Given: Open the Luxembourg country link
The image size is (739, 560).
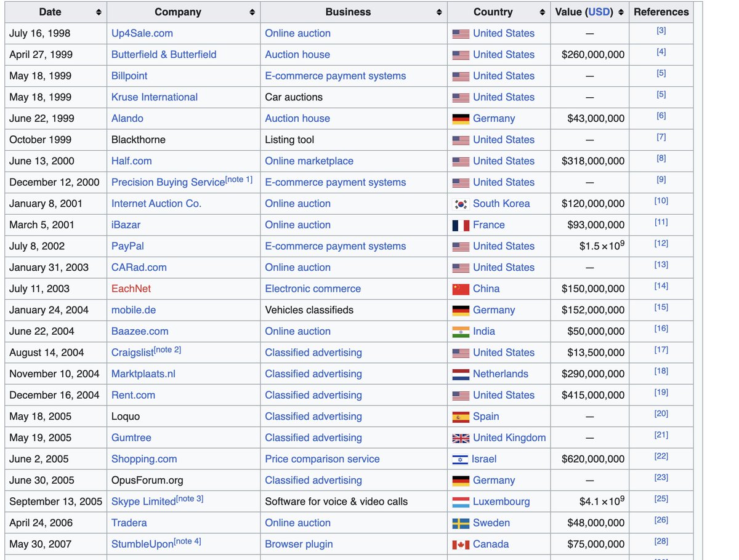Looking at the screenshot, I should coord(501,502).
